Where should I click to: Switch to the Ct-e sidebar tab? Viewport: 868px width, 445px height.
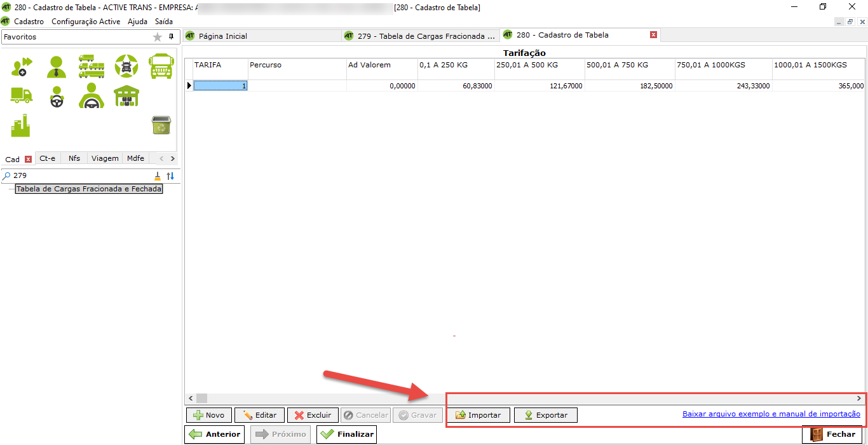[x=47, y=158]
